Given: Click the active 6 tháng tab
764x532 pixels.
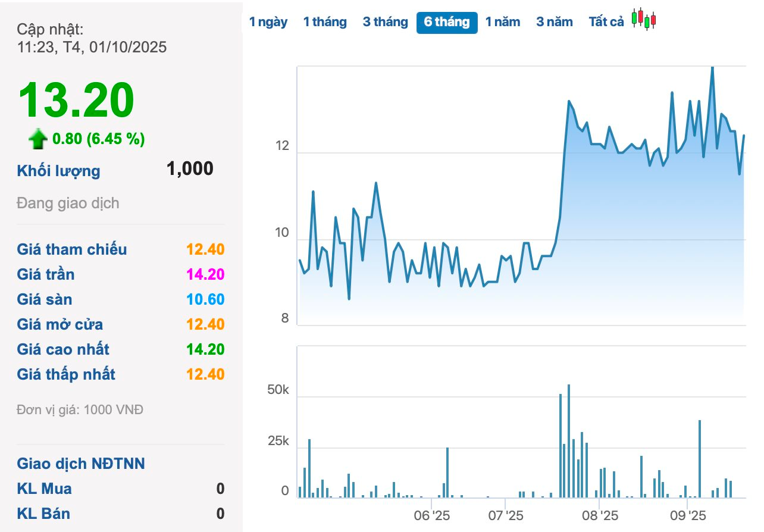Looking at the screenshot, I should tap(447, 23).
